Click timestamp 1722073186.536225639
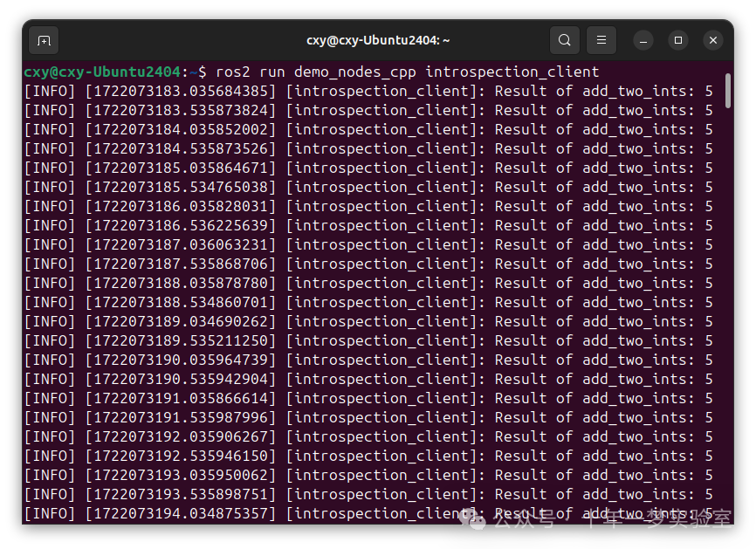 (181, 226)
